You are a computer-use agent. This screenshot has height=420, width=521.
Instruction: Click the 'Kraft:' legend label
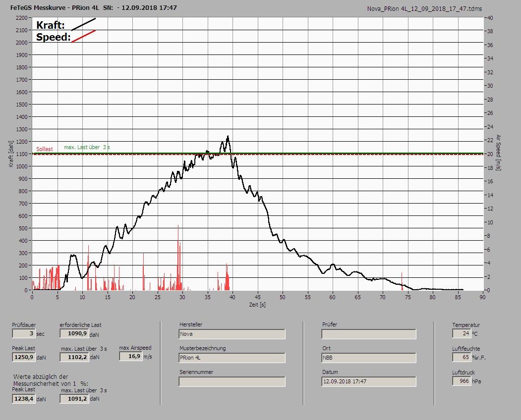click(x=51, y=25)
